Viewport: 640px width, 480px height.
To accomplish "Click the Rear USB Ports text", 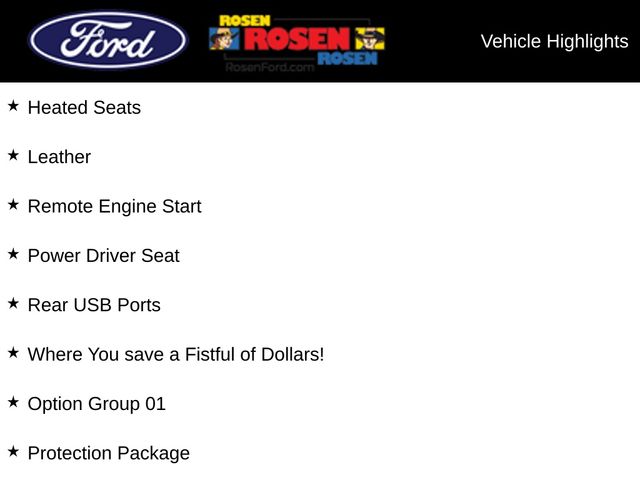I will (x=94, y=305).
